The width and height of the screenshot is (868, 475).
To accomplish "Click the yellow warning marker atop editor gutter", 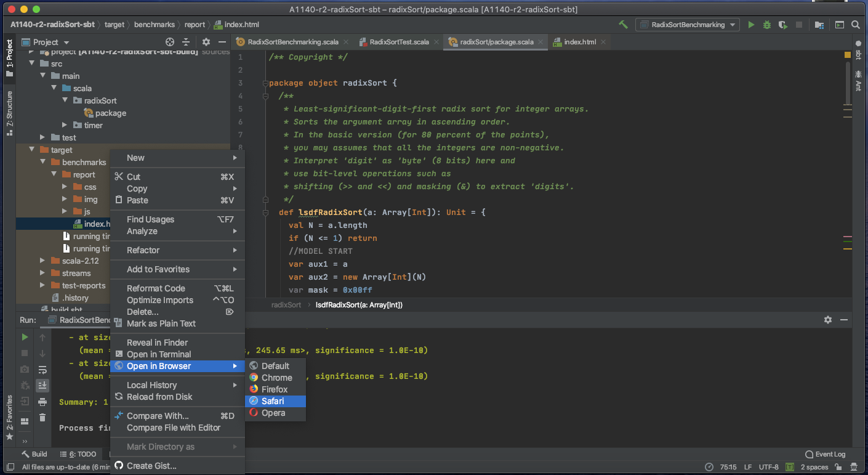I will pyautogui.click(x=847, y=55).
